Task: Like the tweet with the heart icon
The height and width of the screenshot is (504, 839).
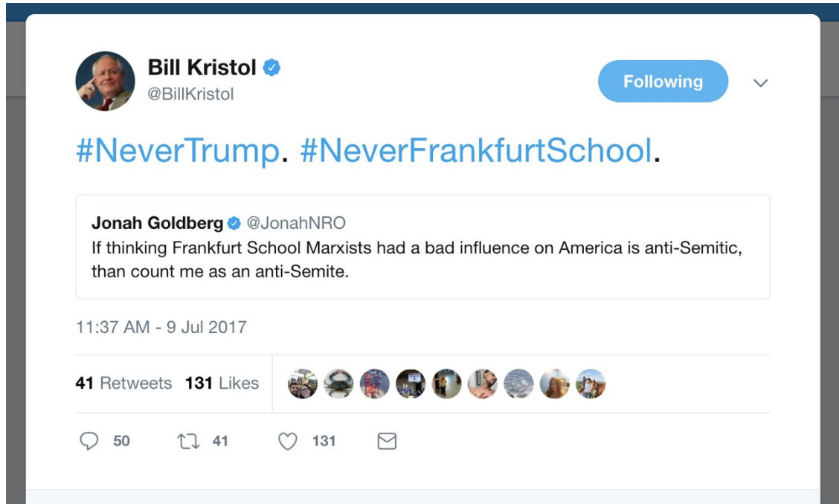Action: (x=287, y=441)
